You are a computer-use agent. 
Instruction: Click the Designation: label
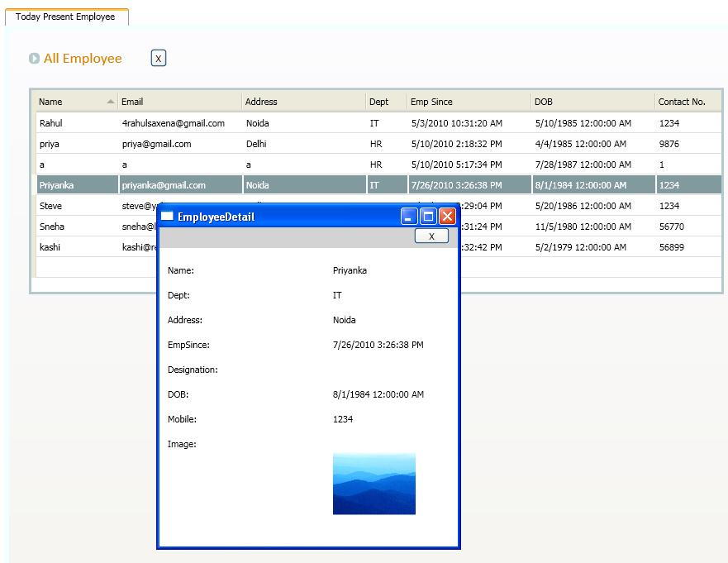(193, 370)
